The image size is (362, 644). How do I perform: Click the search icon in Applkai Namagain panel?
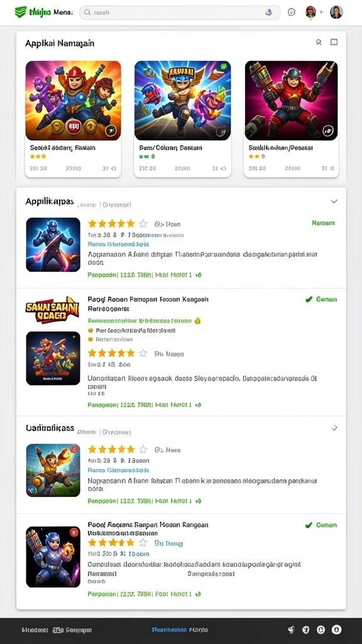coord(319,42)
